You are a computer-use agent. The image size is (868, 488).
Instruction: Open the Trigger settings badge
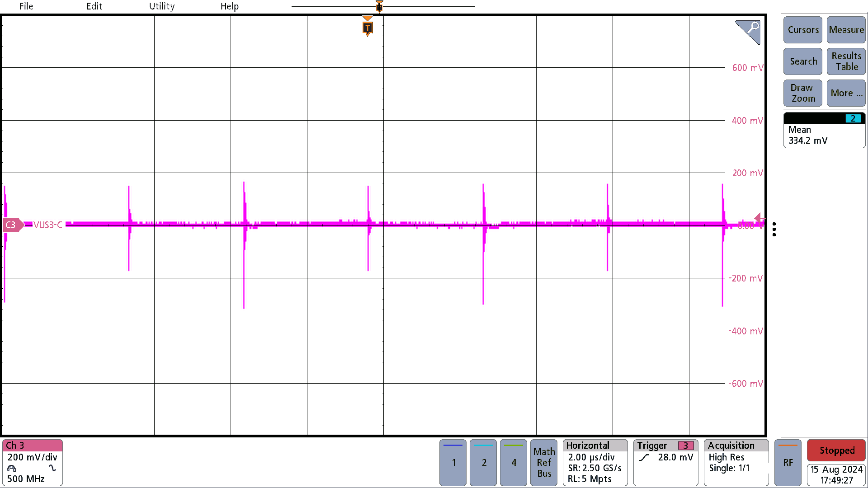pyautogui.click(x=665, y=463)
